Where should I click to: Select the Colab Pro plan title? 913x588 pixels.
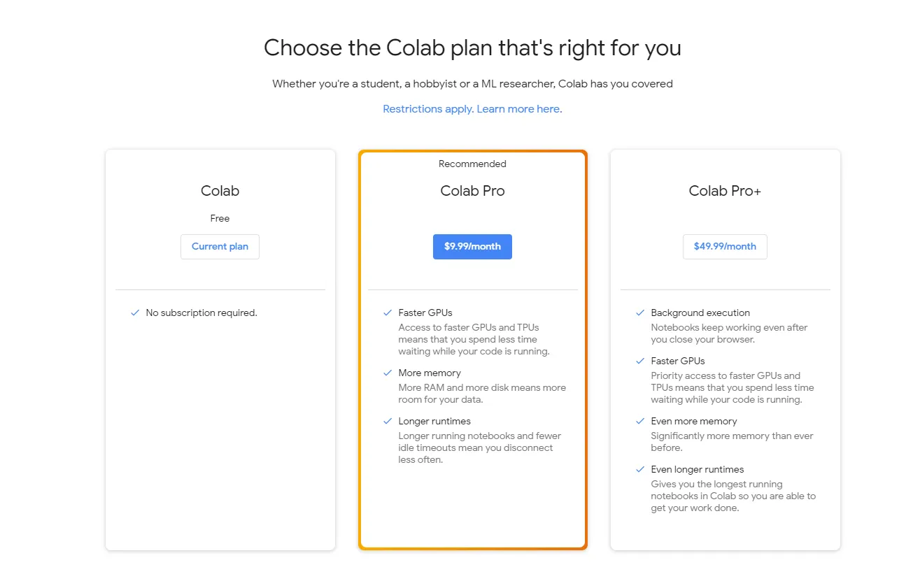click(472, 191)
